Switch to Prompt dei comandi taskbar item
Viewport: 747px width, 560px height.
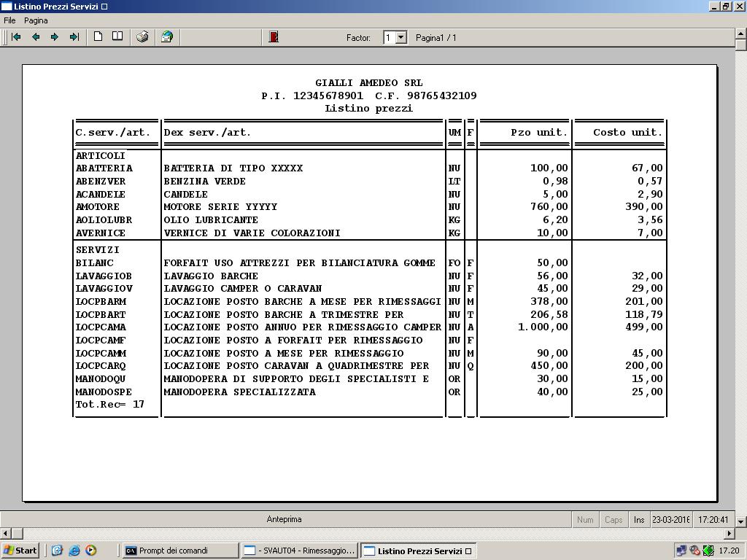180,551
